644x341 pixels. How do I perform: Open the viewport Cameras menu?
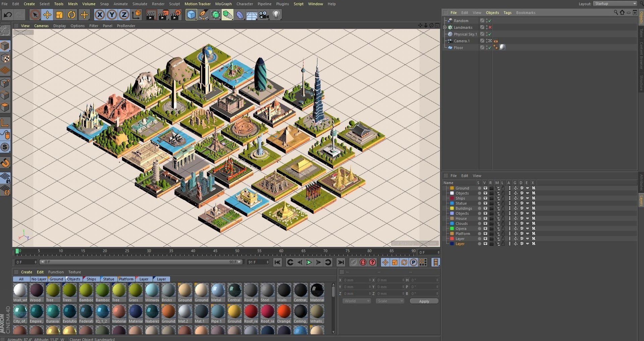point(41,26)
